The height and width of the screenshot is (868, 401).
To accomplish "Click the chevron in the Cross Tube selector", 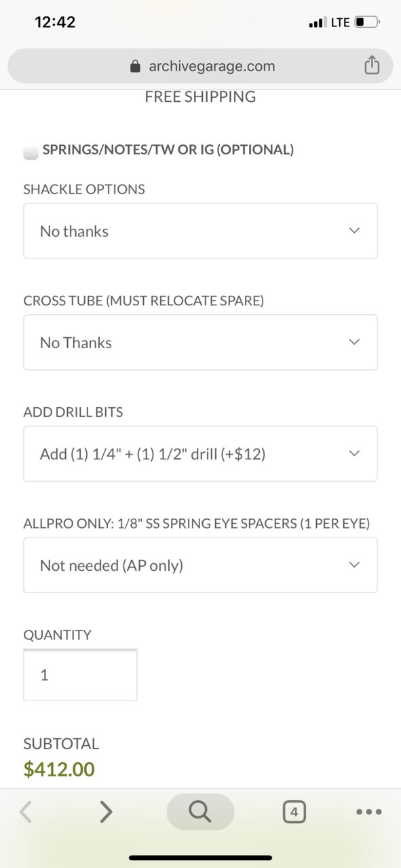I will pyautogui.click(x=354, y=342).
